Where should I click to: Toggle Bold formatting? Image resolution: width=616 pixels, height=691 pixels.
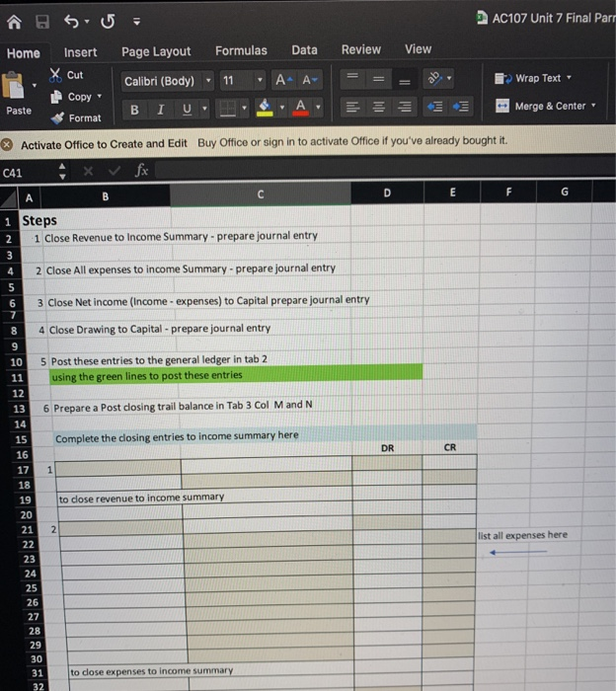coord(135,110)
